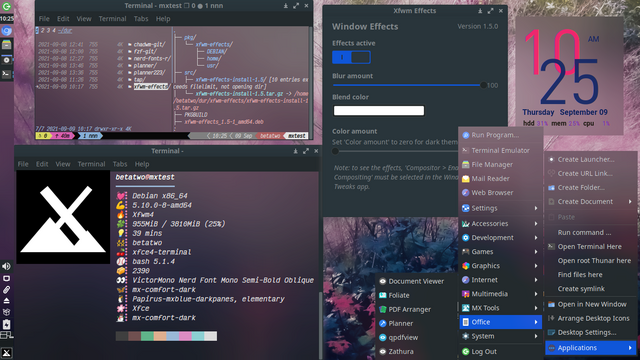Open the paperclip clipboard manager icon

tap(6, 290)
